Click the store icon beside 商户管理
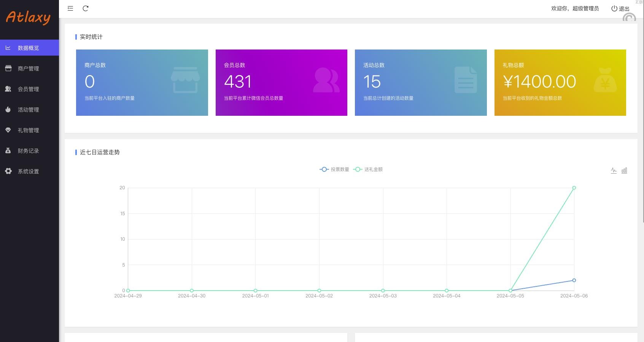644x342 pixels. click(x=8, y=69)
